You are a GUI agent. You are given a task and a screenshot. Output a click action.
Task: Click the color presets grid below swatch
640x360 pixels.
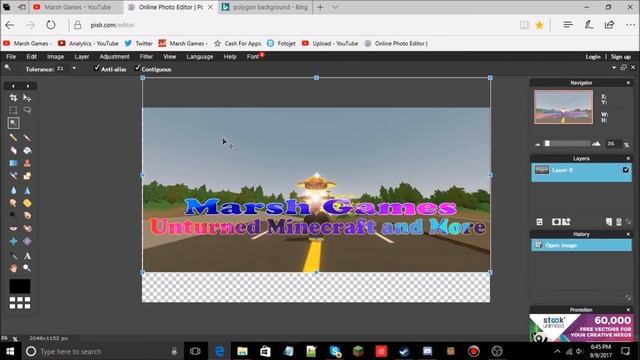(x=20, y=303)
